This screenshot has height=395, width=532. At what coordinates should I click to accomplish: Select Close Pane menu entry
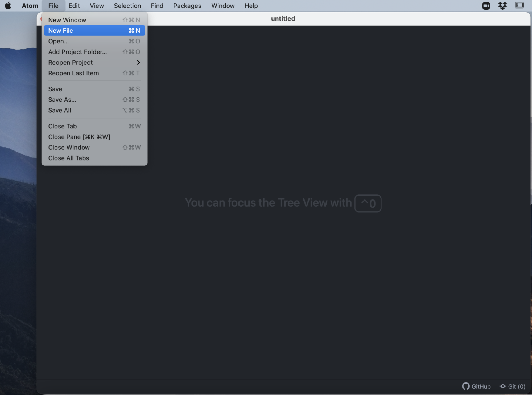94,137
